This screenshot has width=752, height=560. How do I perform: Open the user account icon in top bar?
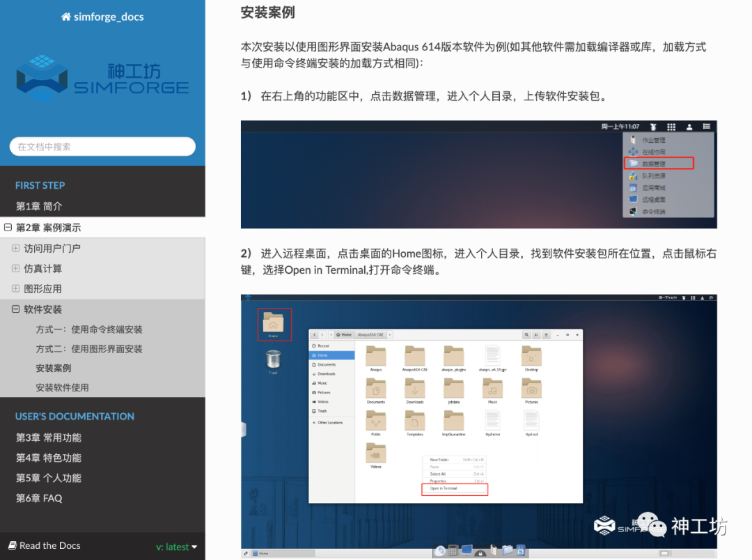click(x=689, y=127)
